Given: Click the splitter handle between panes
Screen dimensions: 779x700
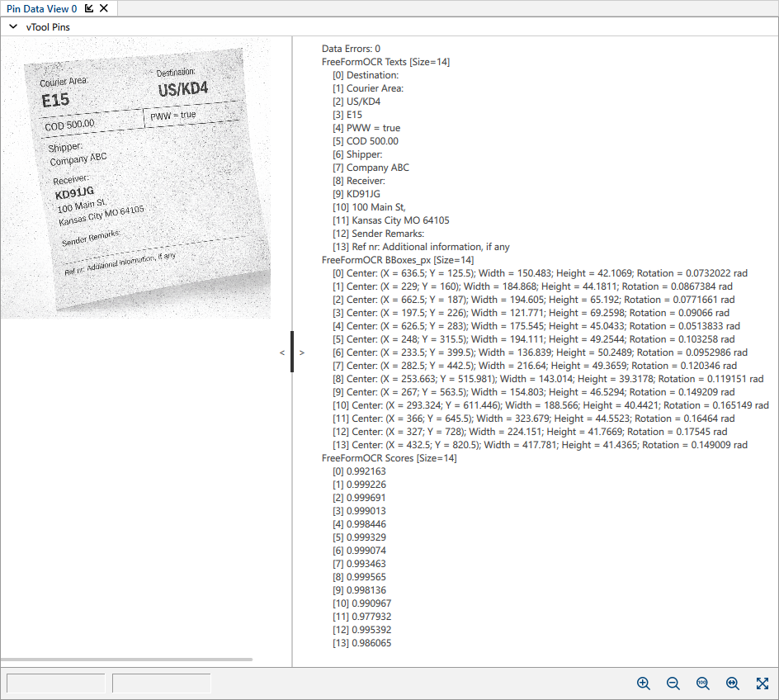Looking at the screenshot, I should tap(292, 352).
